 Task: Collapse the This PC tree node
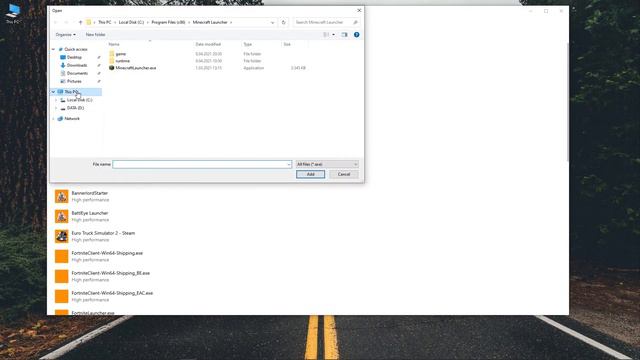[53, 92]
